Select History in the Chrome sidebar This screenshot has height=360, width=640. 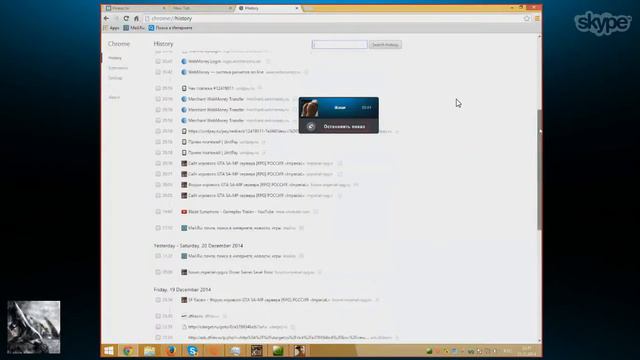tap(115, 58)
